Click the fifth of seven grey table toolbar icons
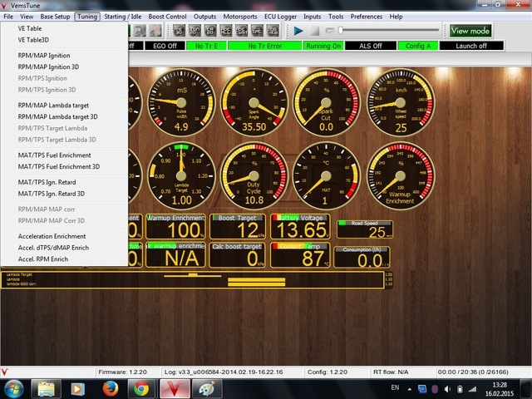Screen dimensions: 532x399 coord(242,31)
